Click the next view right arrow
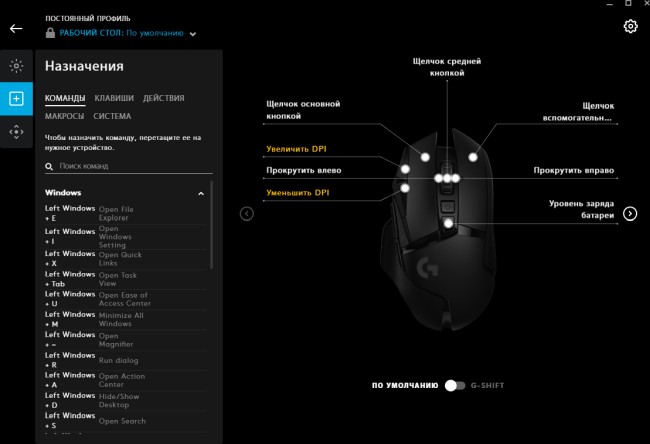The height and width of the screenshot is (444, 650). [630, 213]
